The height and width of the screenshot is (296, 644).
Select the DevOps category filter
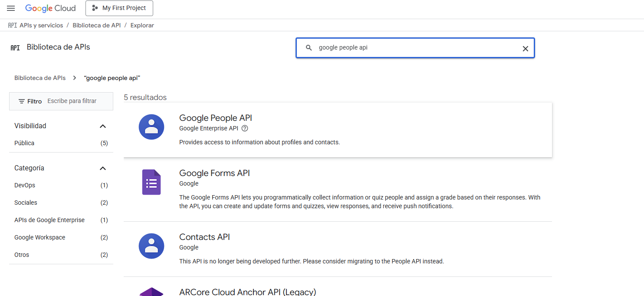tap(25, 185)
